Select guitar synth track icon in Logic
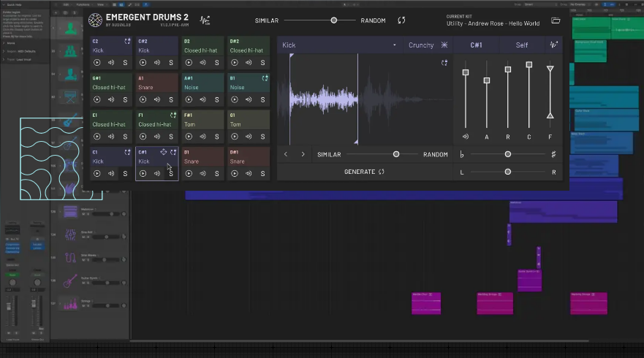Screen dimensions: 644x358 (x=70, y=281)
